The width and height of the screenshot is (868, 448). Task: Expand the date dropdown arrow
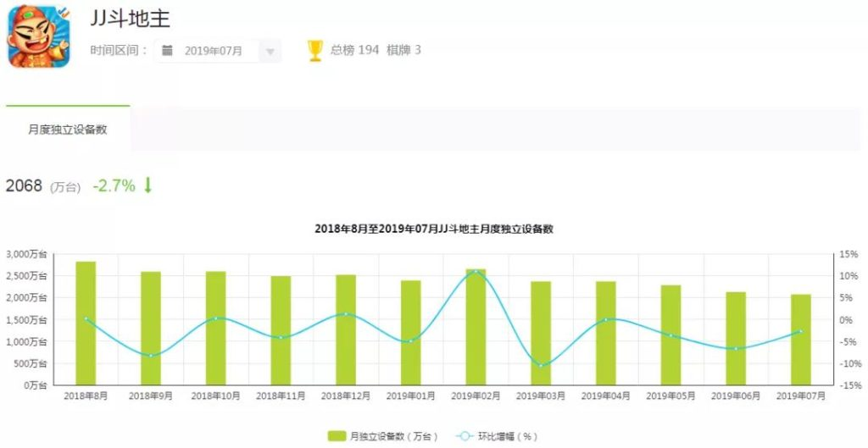coord(270,52)
